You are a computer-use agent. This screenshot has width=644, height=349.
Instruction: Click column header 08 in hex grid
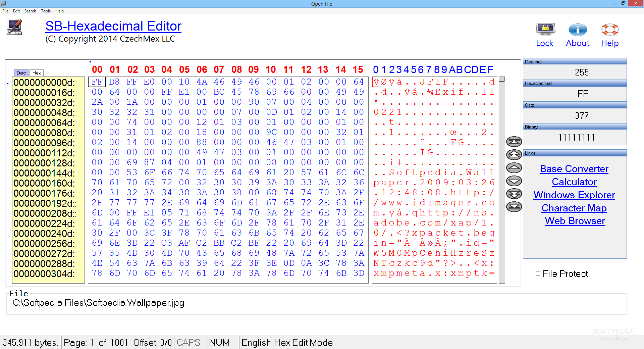click(236, 69)
